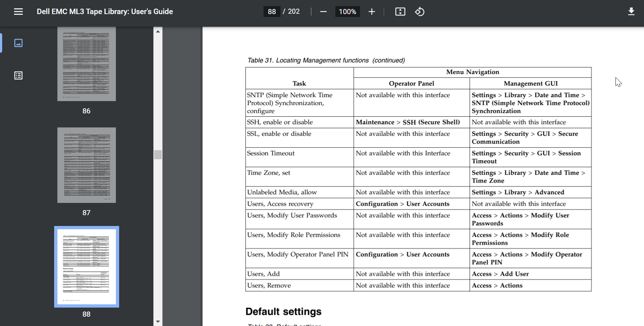Open the document outline view
This screenshot has width=644, height=326.
click(x=18, y=75)
